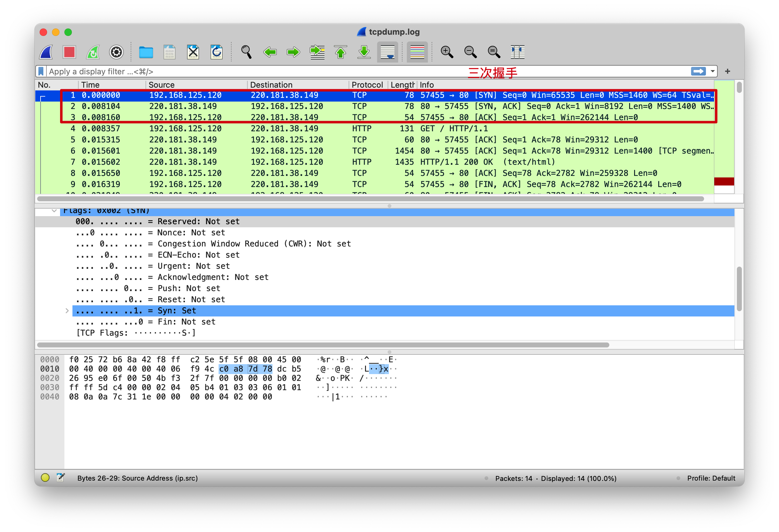This screenshot has width=779, height=532.
Task: Sort by Destination column header
Action: (298, 85)
